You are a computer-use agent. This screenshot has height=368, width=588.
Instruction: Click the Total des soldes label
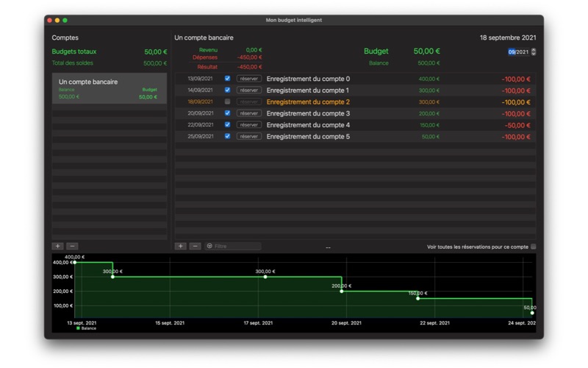coord(72,63)
